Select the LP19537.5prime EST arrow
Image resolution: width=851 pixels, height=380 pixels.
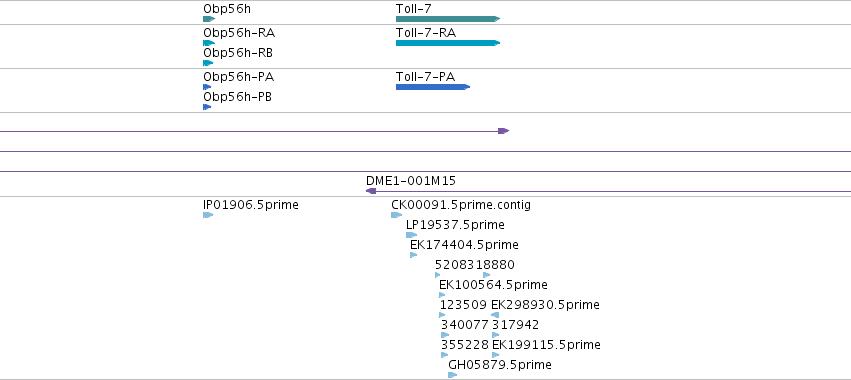pyautogui.click(x=411, y=235)
